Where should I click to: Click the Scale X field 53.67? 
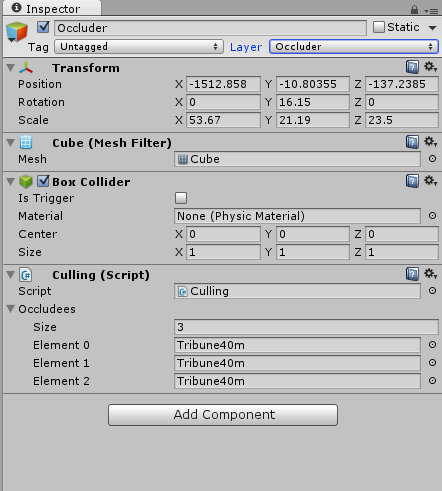tap(223, 120)
